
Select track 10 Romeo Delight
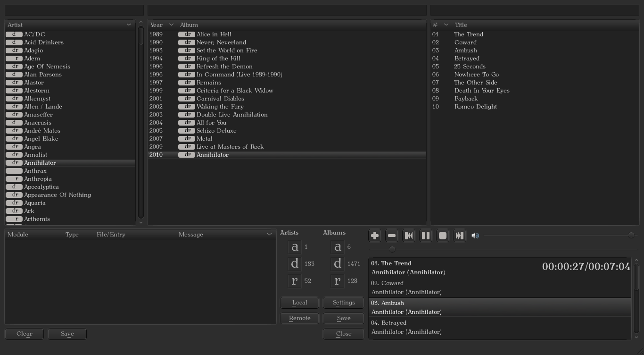click(x=535, y=106)
